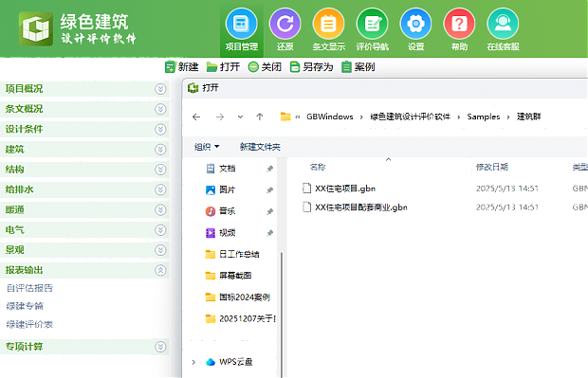This screenshot has width=588, height=378.
Task: Click 打开 in the sub-toolbar
Action: point(223,67)
